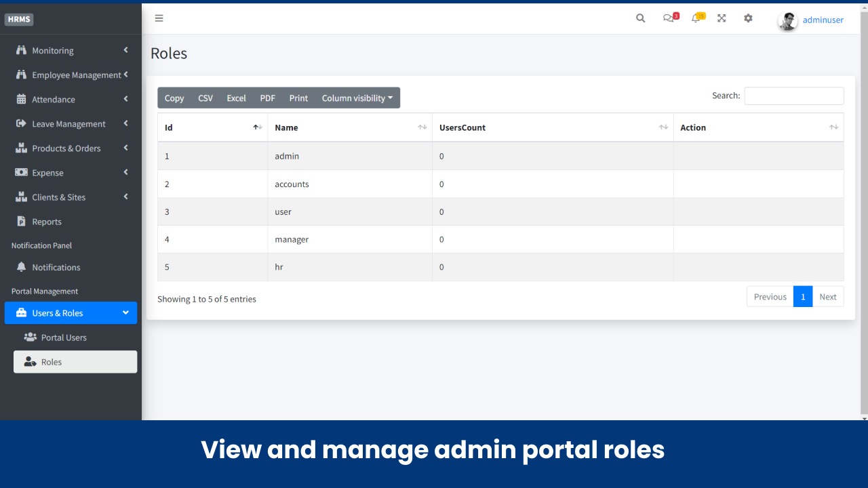The height and width of the screenshot is (488, 868).
Task: Export the roles table as PDF
Action: tap(267, 98)
